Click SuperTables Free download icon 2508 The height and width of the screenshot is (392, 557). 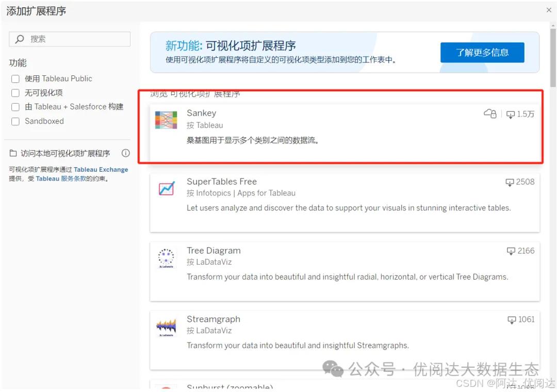tap(510, 182)
